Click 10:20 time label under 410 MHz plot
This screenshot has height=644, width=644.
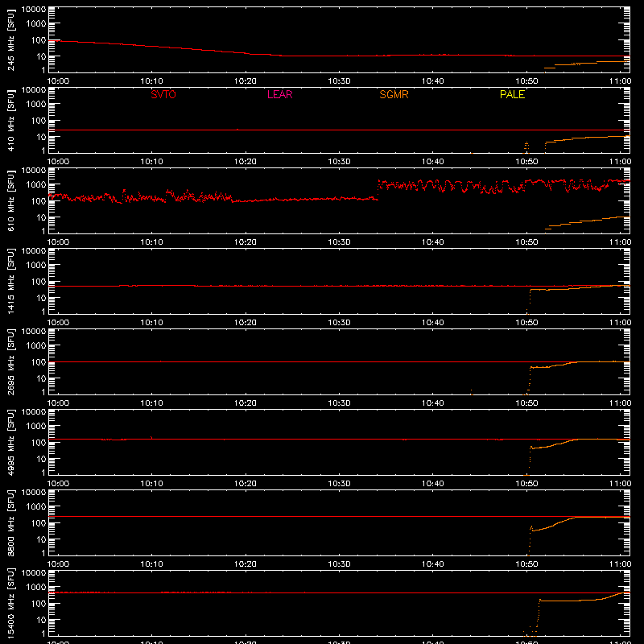[246, 162]
